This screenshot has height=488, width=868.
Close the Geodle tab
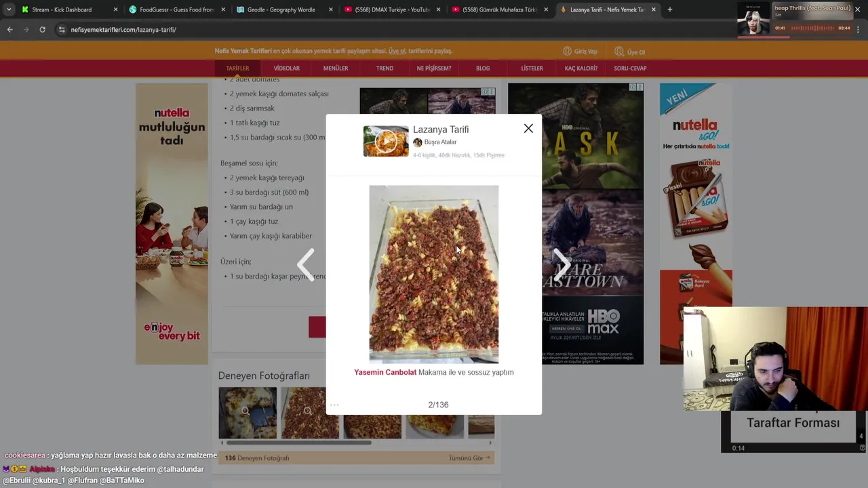[x=331, y=9]
